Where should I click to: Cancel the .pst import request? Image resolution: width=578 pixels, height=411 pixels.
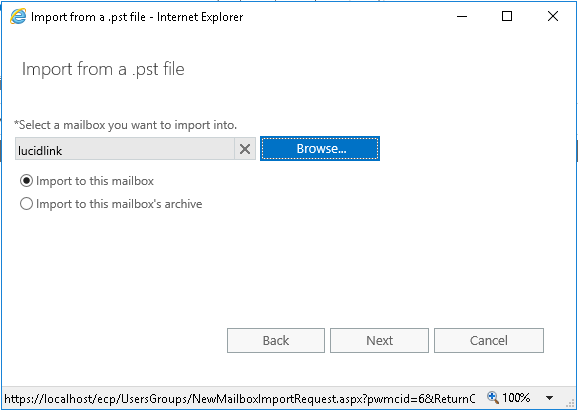tap(489, 340)
